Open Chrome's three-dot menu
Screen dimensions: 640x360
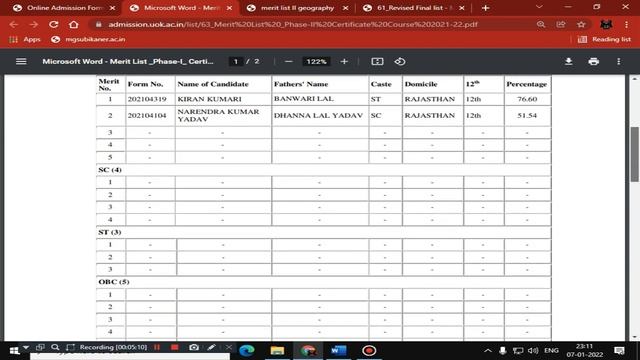pyautogui.click(x=627, y=24)
